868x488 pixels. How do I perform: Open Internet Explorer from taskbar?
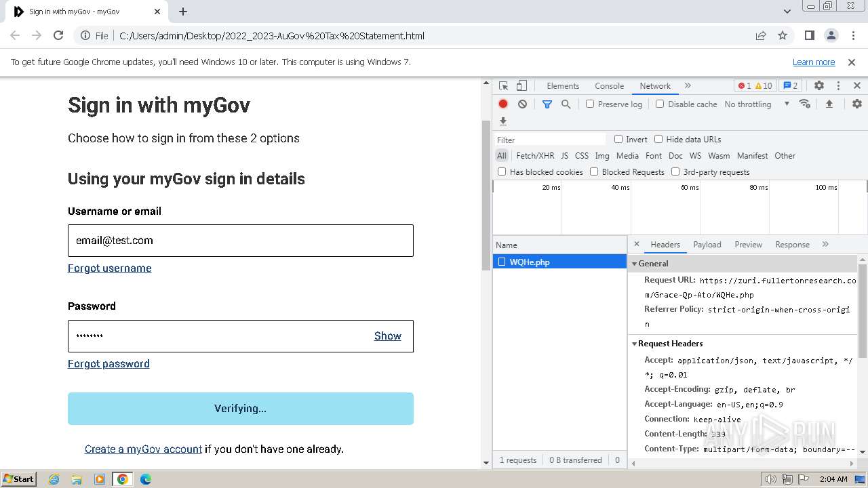[x=54, y=479]
